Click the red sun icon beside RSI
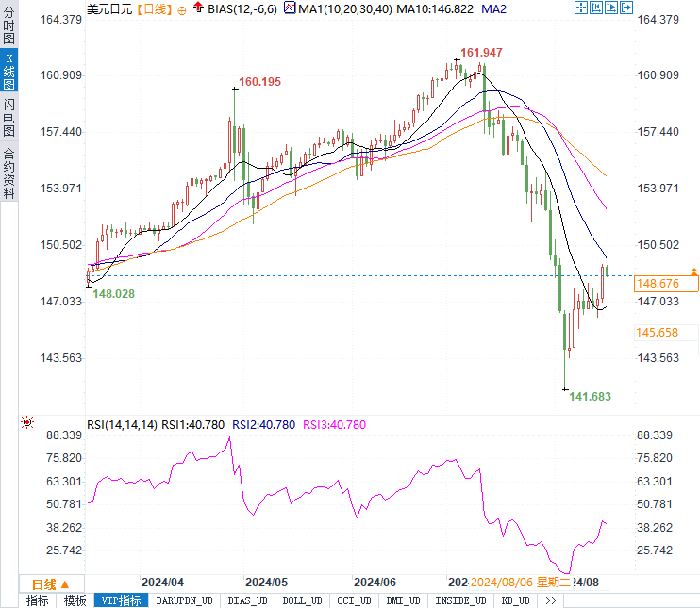The image size is (700, 608). (27, 423)
